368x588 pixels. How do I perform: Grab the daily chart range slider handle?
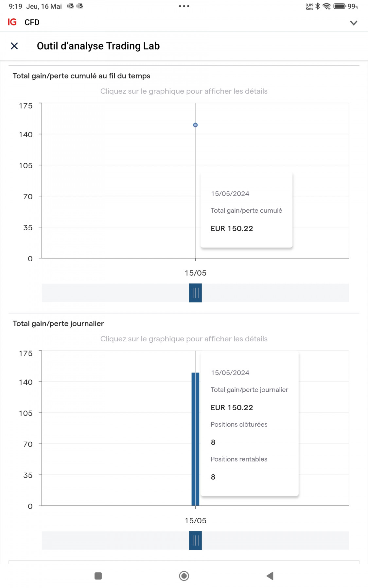[195, 540]
